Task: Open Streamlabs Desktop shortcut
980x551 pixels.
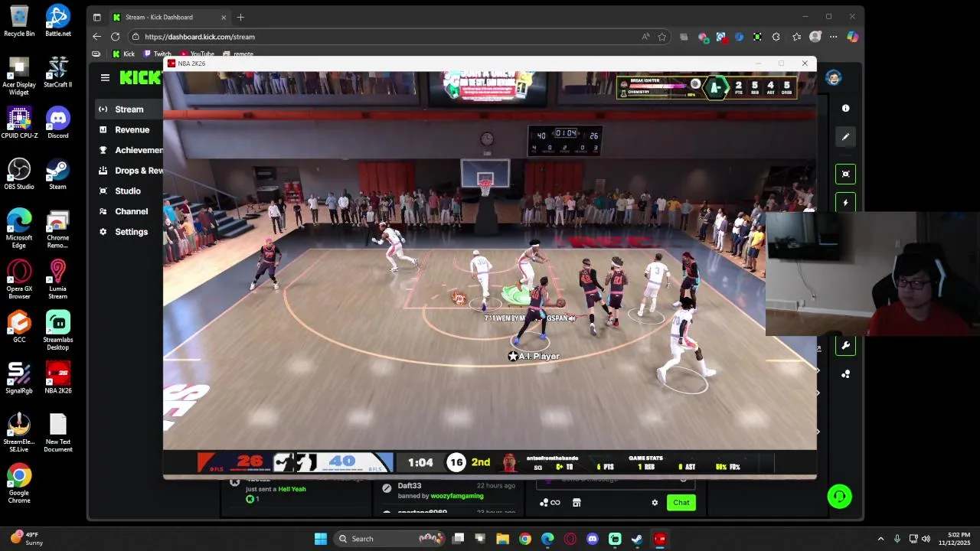Action: [x=57, y=331]
